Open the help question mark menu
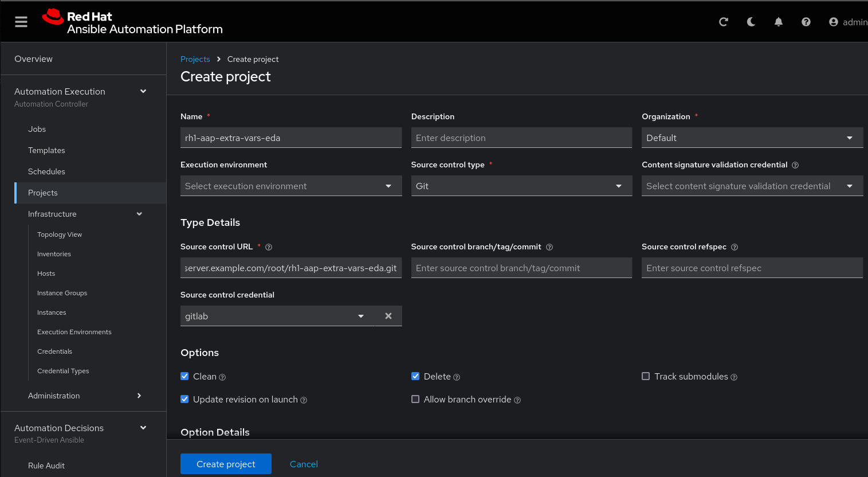The width and height of the screenshot is (868, 477). (806, 22)
